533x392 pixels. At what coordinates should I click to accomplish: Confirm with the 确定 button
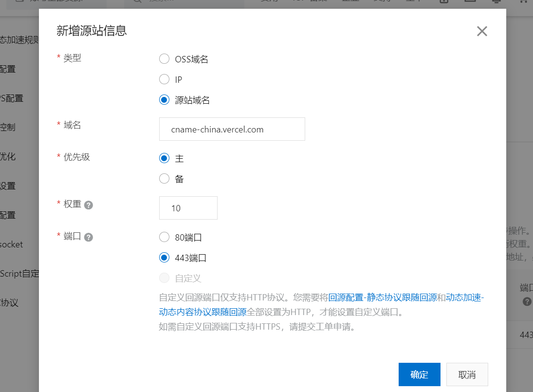(x=419, y=374)
